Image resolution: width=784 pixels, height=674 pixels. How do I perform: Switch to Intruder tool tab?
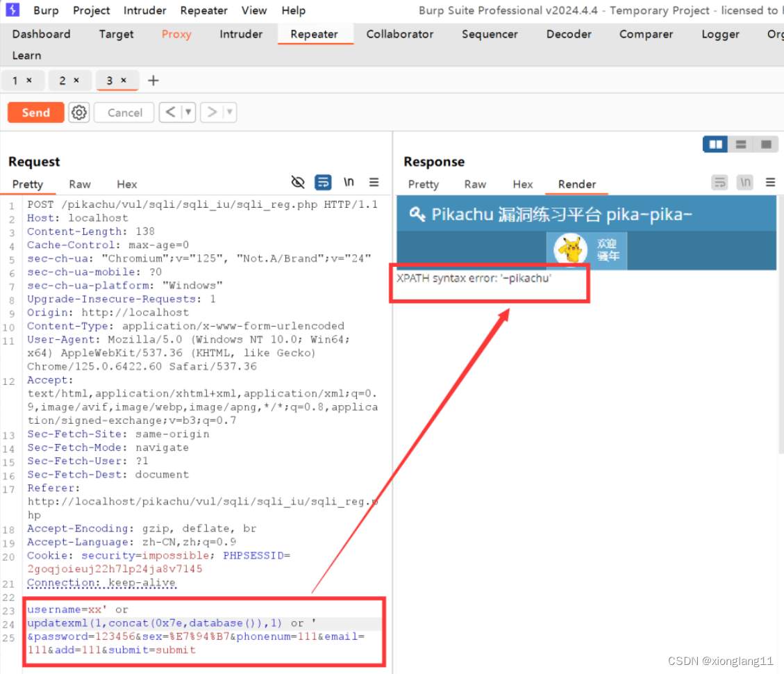click(241, 34)
